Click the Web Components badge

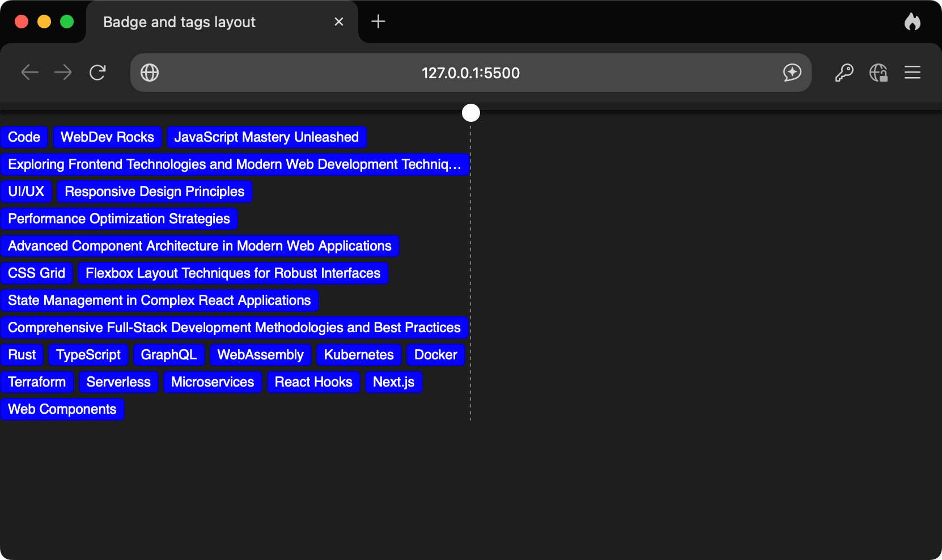[x=62, y=409]
